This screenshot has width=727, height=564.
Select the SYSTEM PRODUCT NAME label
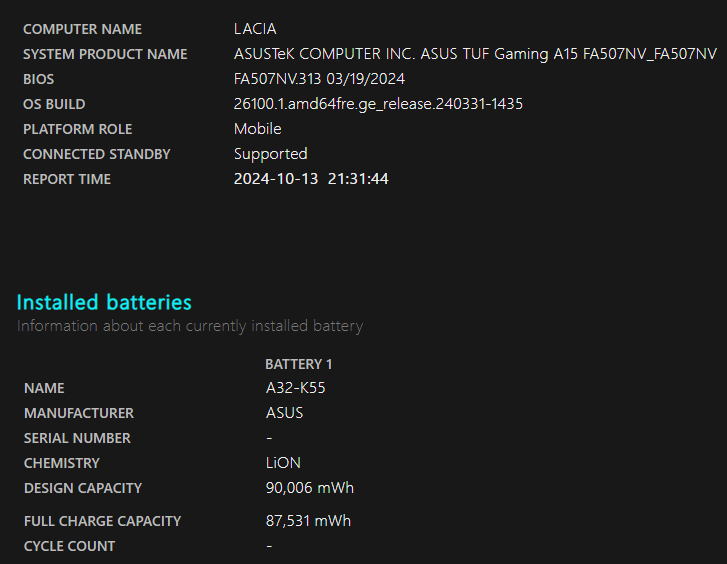(x=105, y=54)
